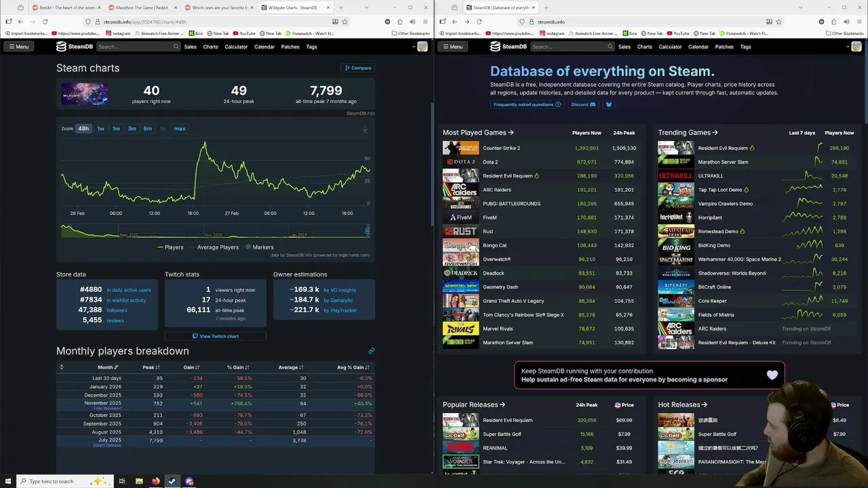Select 3m chart zoom range

(x=132, y=129)
